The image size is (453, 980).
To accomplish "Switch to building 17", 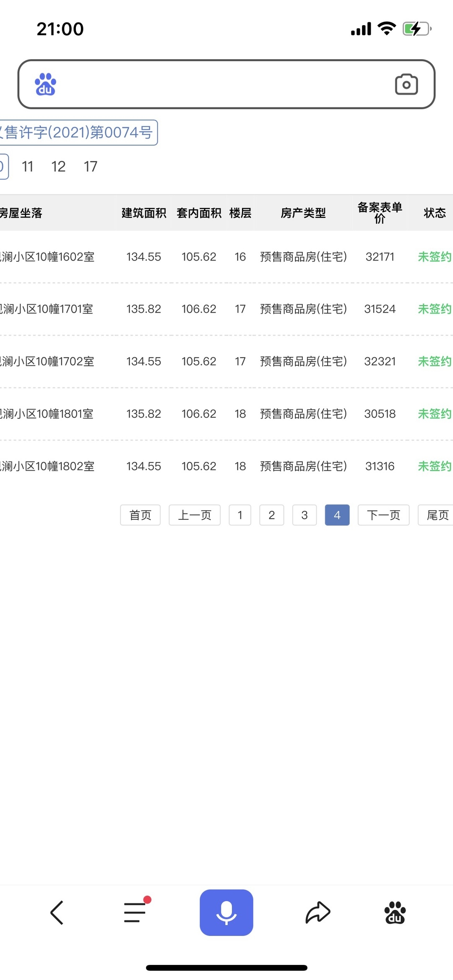I will 91,167.
